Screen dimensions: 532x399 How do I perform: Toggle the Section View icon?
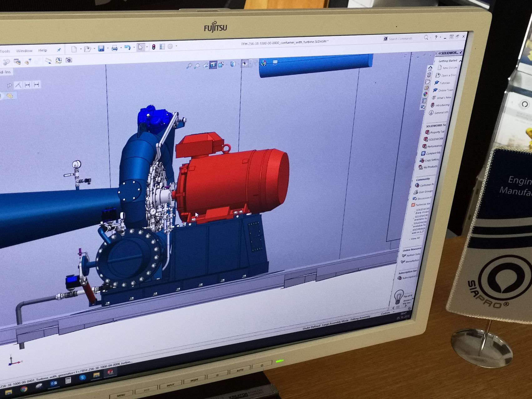pos(213,65)
